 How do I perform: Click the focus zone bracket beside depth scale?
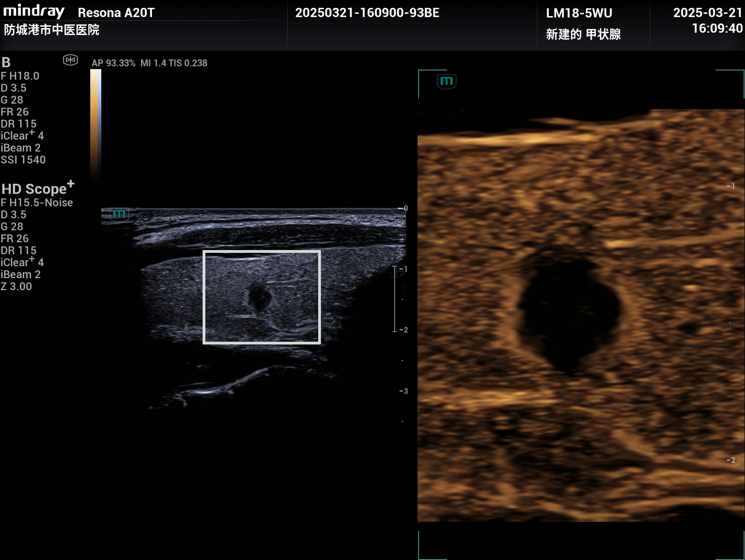pyautogui.click(x=395, y=299)
